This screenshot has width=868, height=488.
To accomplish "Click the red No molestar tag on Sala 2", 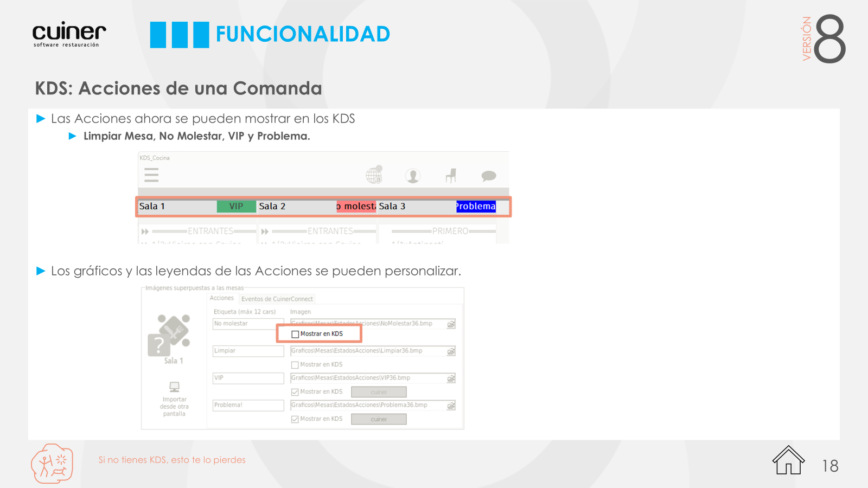I will [x=356, y=206].
